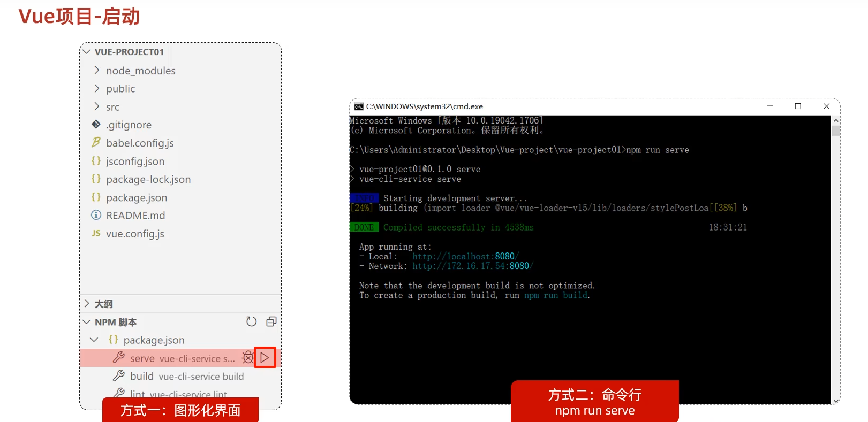Click the braces icon beside jsconfig.json

tap(96, 160)
